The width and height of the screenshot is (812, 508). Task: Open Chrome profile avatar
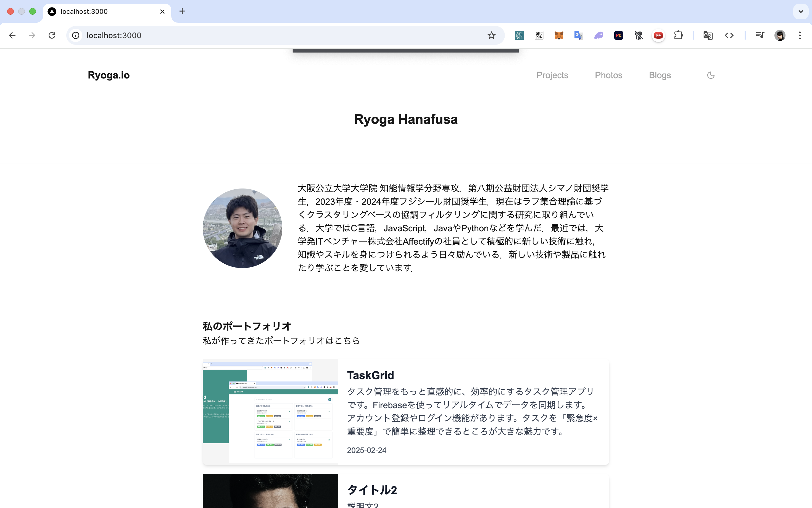(780, 35)
